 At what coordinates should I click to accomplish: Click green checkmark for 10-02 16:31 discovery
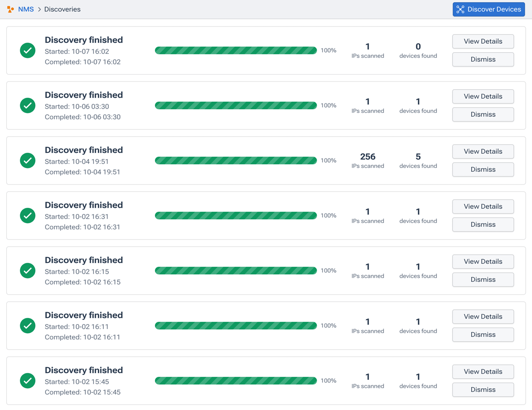[x=28, y=215]
